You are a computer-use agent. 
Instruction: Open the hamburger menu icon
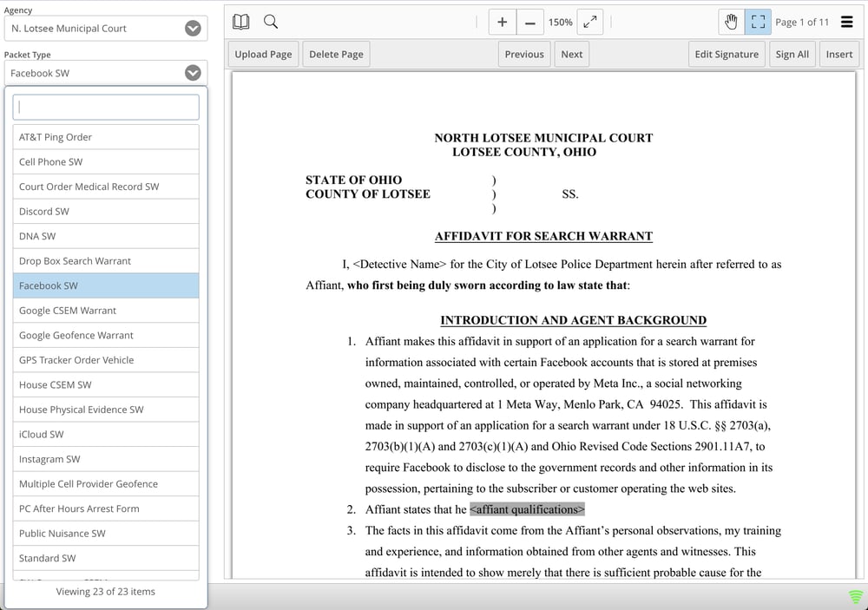[847, 23]
